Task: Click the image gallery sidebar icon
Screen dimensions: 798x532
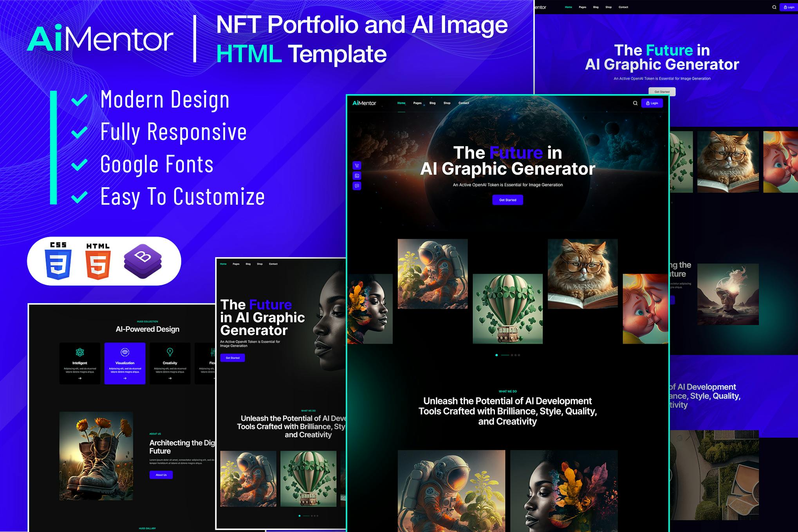Action: pyautogui.click(x=357, y=176)
